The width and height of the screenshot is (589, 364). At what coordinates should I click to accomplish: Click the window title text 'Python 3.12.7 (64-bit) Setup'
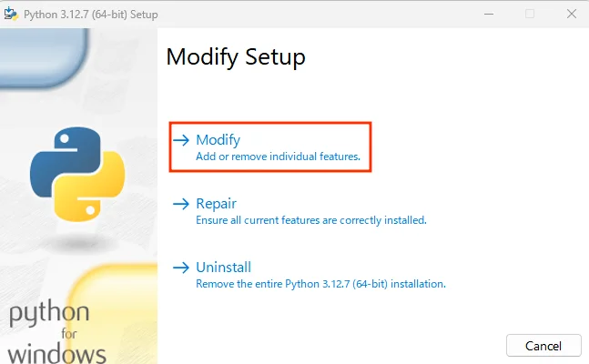[x=90, y=15]
